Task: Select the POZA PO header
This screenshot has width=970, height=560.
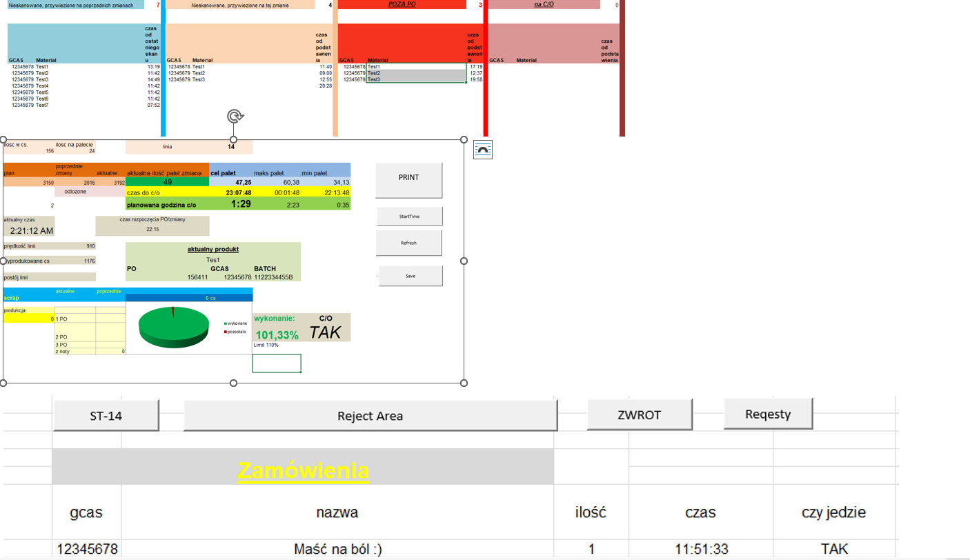Action: click(x=402, y=4)
